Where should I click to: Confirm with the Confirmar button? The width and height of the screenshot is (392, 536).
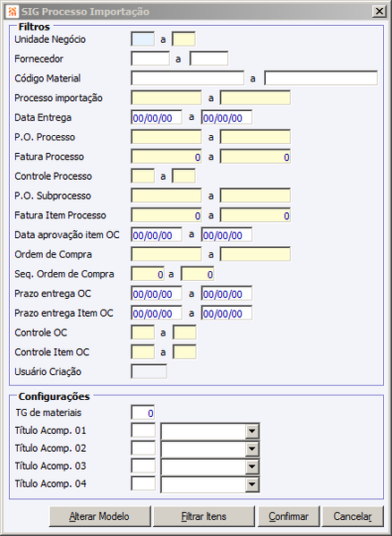point(288,516)
